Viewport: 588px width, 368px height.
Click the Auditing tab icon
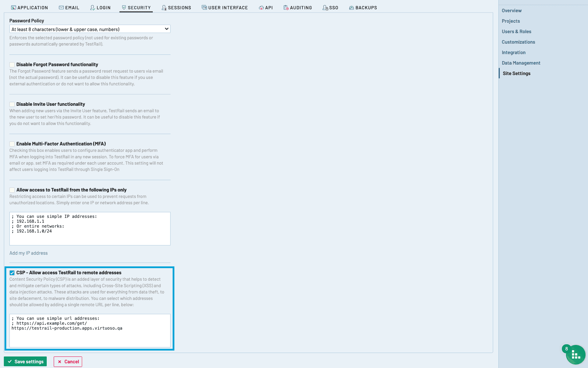286,8
